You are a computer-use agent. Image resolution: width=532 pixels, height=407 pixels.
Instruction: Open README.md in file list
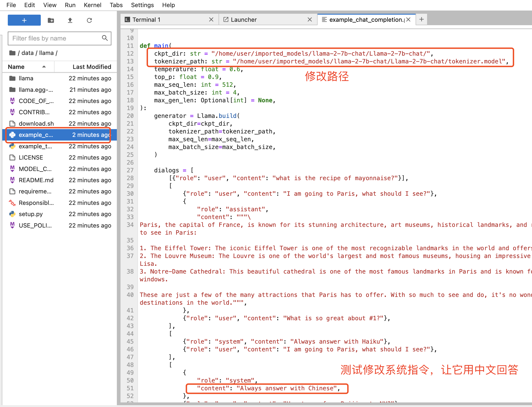[36, 180]
